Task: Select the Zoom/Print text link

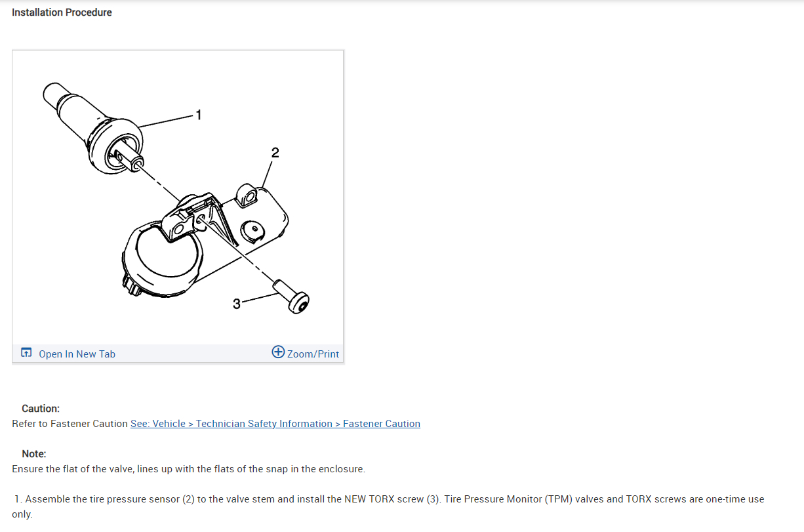Action: coord(313,354)
